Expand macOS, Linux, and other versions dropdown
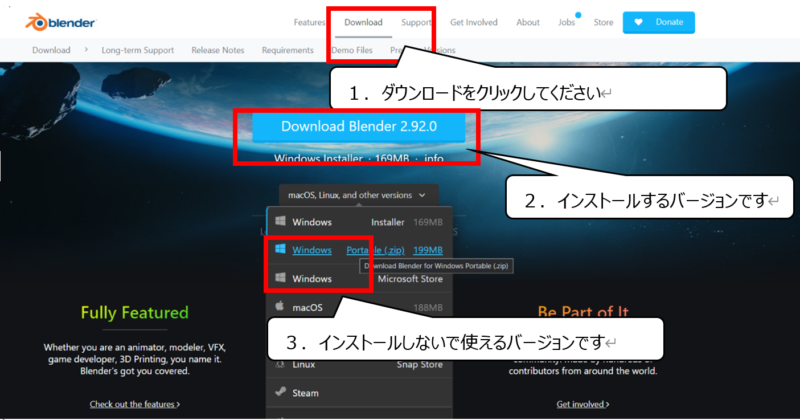The image size is (800, 420). coord(358,195)
